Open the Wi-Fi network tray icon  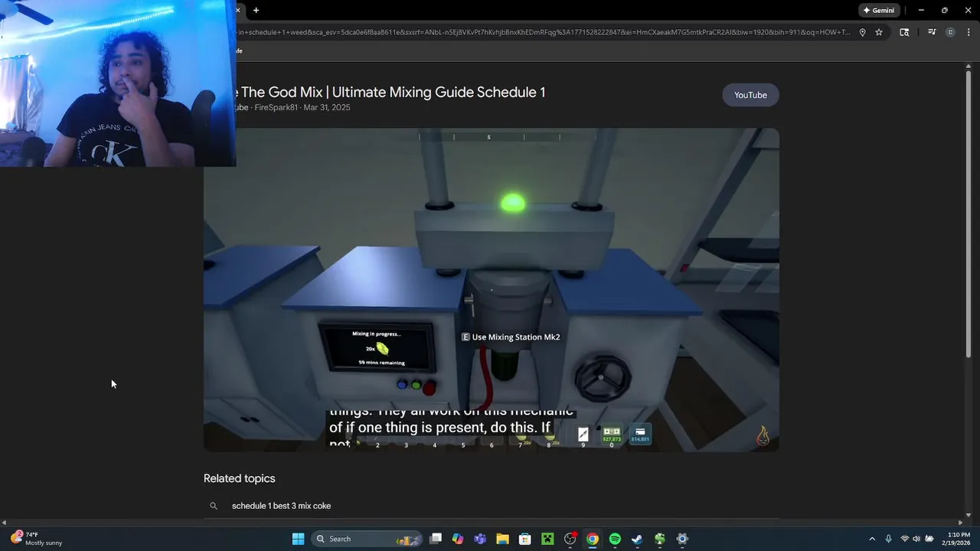(904, 539)
